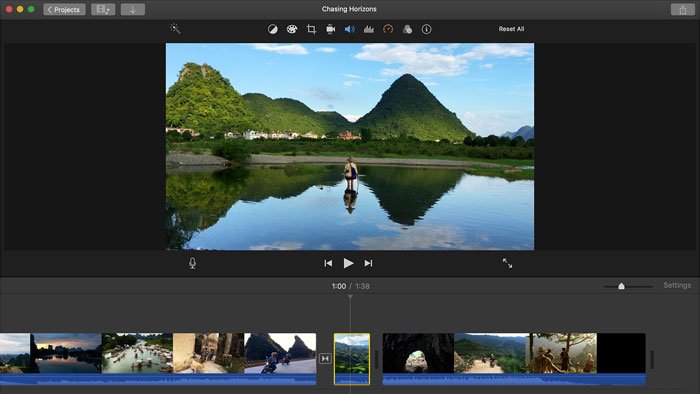This screenshot has height=394, width=700.
Task: Open the volume adjustment controls
Action: tap(350, 29)
